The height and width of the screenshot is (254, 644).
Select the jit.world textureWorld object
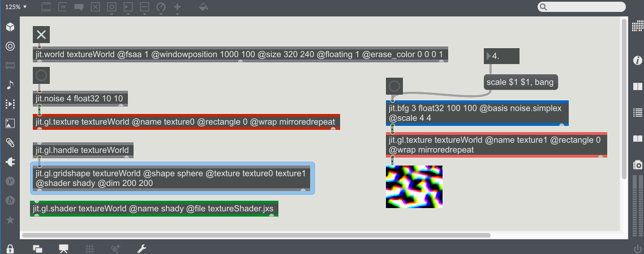point(241,54)
